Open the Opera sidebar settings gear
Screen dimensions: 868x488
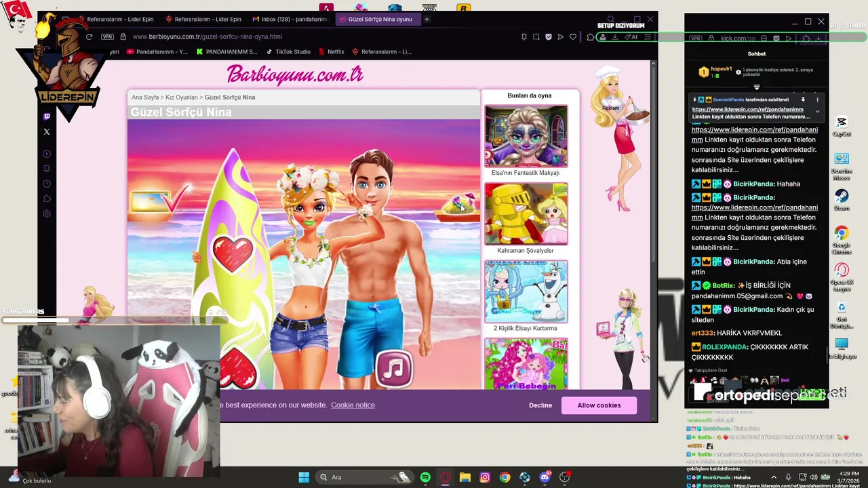click(47, 213)
